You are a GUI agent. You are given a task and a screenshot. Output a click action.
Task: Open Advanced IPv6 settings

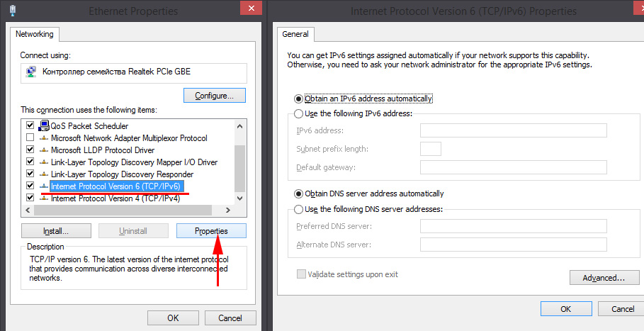click(604, 278)
